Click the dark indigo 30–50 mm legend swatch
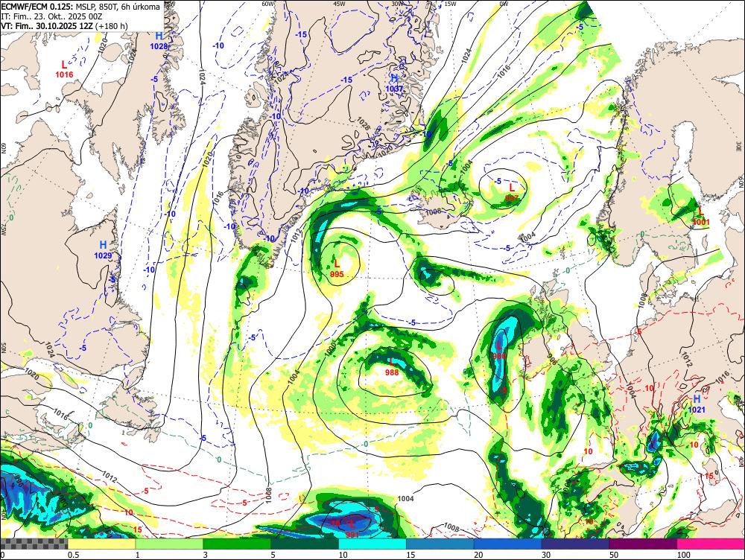The image size is (745, 560). [x=575, y=544]
